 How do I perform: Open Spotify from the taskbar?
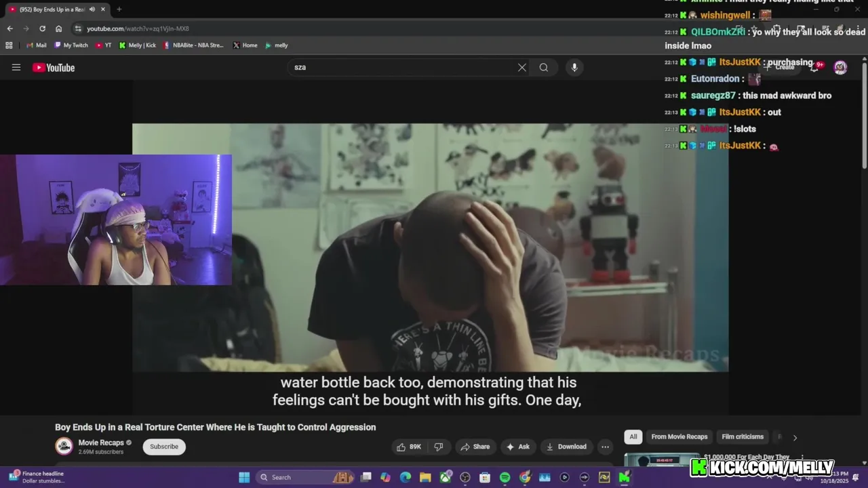[x=505, y=477]
